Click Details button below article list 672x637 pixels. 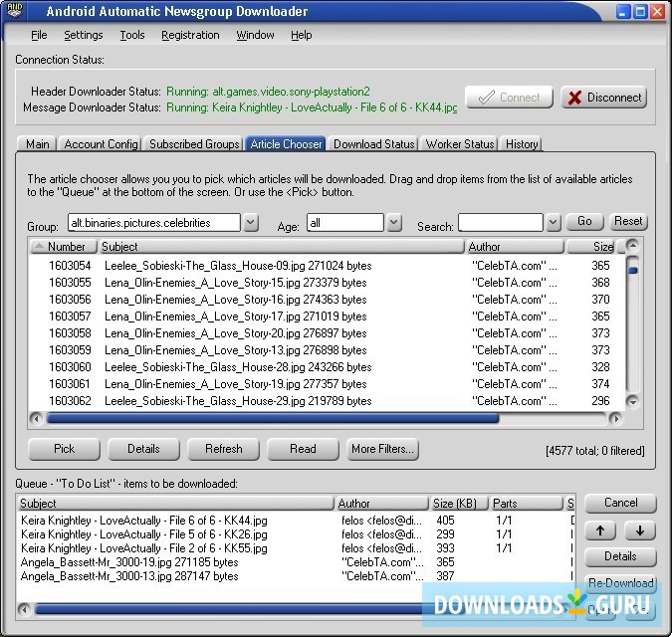point(143,449)
